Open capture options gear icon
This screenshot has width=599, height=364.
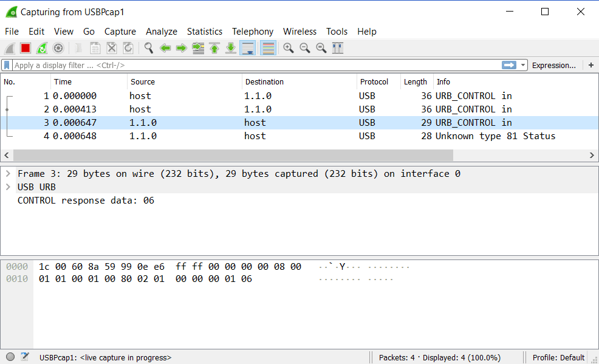click(x=58, y=48)
